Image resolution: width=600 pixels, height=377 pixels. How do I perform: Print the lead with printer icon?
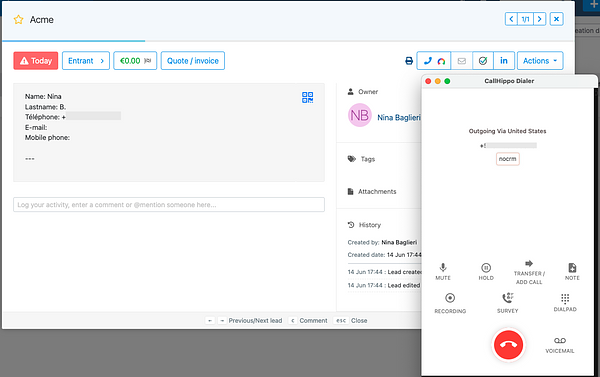tap(409, 61)
